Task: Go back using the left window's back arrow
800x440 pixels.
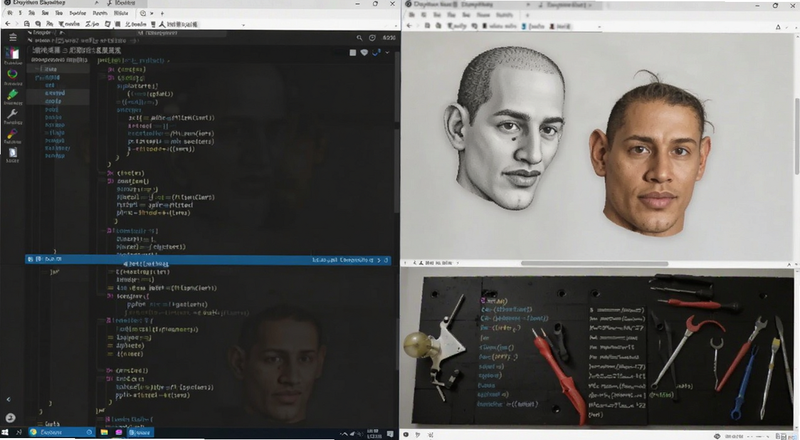Action: pyautogui.click(x=8, y=24)
